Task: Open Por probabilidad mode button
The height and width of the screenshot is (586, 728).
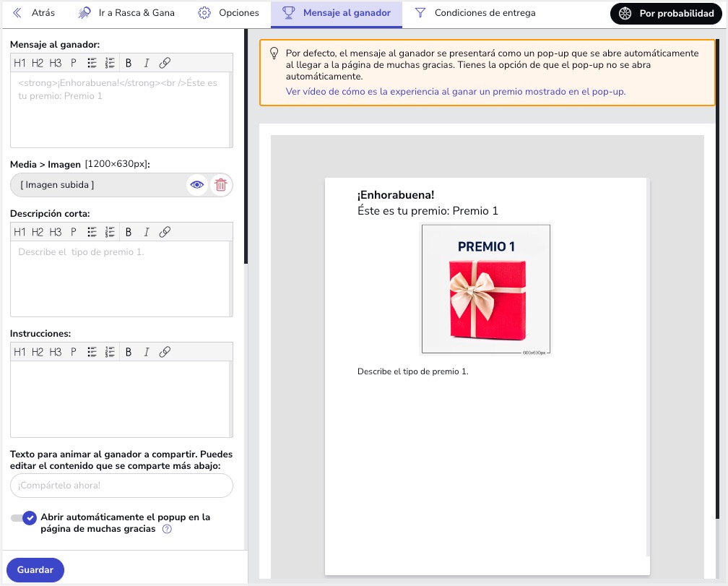Action: [666, 13]
